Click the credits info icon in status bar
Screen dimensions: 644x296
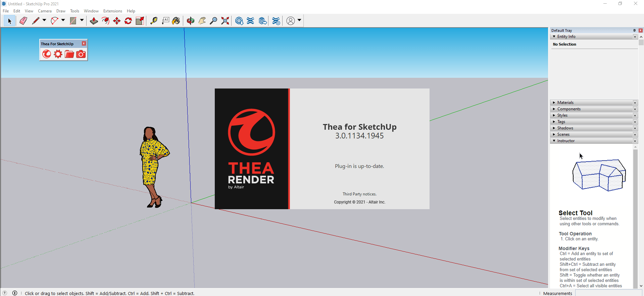click(15, 293)
